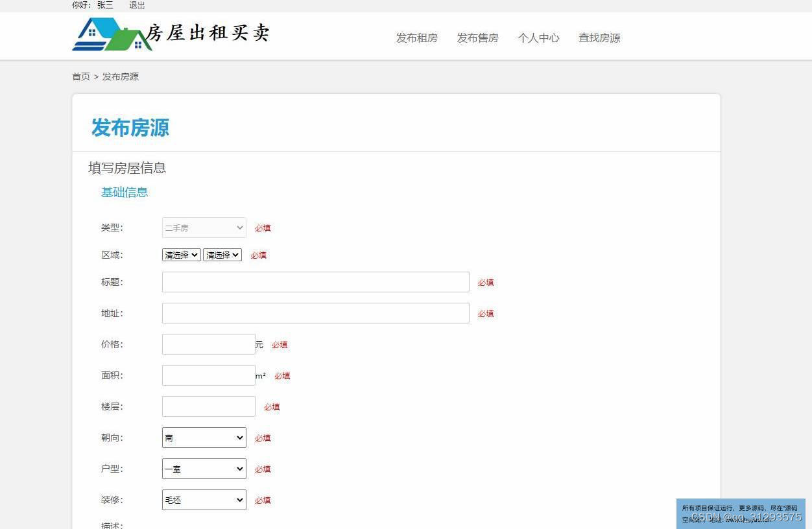812x529 pixels.
Task: Open the second 区域 请选择 dropdown
Action: [x=222, y=255]
